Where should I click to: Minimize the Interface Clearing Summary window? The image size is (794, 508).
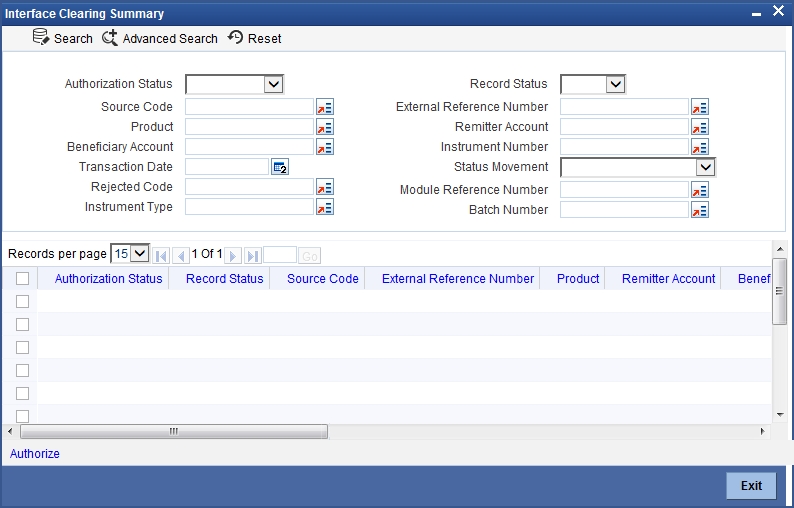[756, 14]
